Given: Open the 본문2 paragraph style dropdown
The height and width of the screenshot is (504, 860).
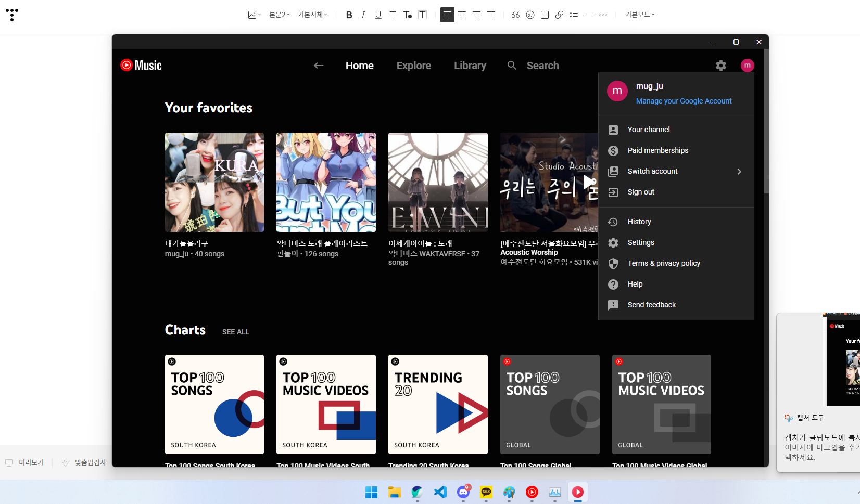Looking at the screenshot, I should pyautogui.click(x=279, y=15).
